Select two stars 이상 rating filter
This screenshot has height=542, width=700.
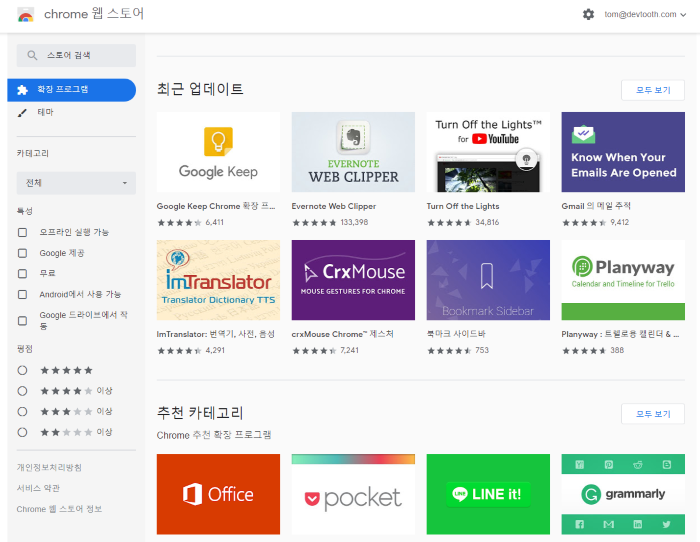tap(22, 432)
